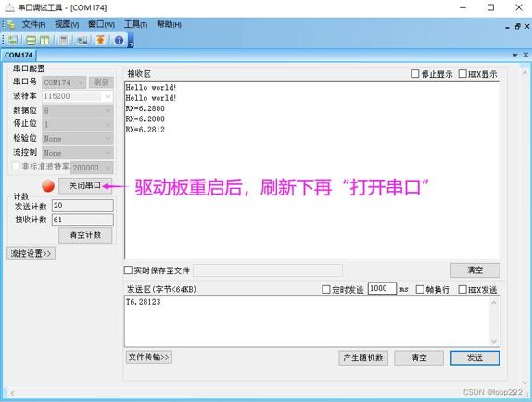Click the 关闭串口 button
Image resolution: width=532 pixels, height=402 pixels.
(85, 185)
